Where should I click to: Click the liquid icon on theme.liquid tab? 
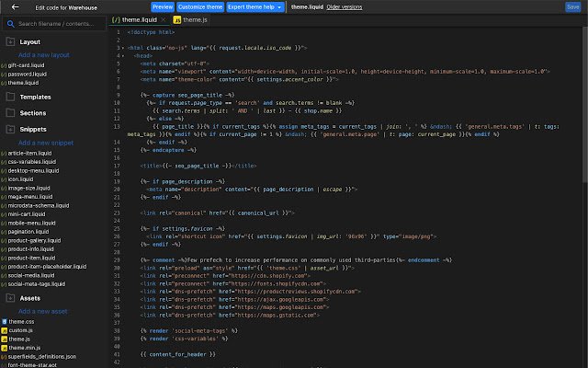116,20
